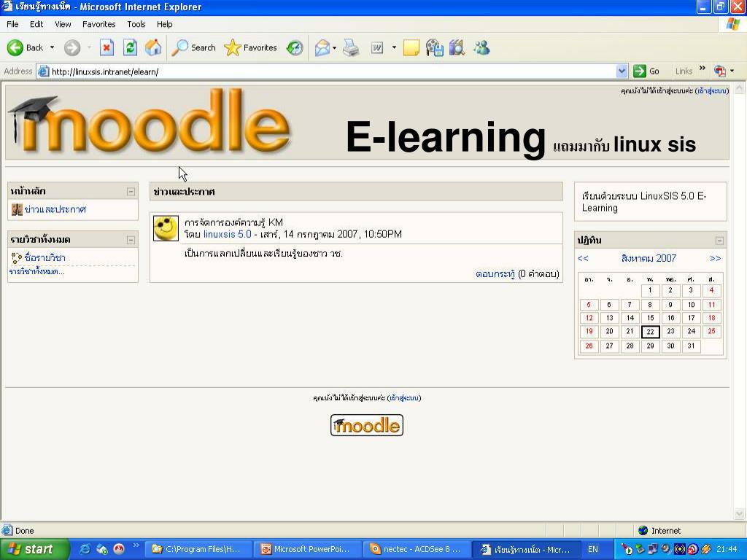Select day 15 in the calendar

click(650, 318)
